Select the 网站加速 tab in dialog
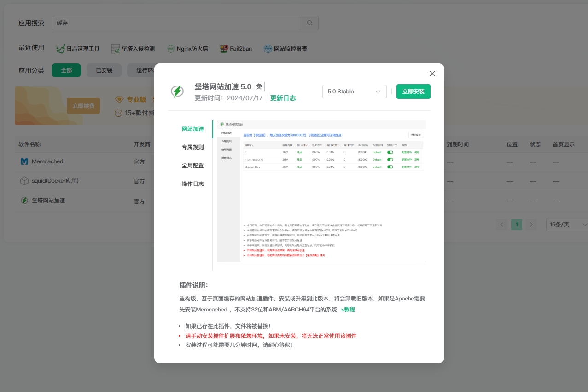This screenshot has width=588, height=392. [192, 129]
